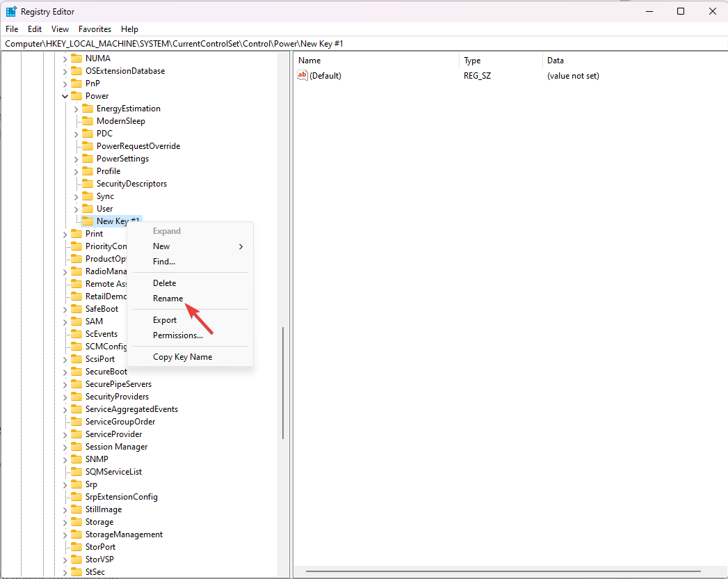Click the (Default) string value icon

coord(302,76)
